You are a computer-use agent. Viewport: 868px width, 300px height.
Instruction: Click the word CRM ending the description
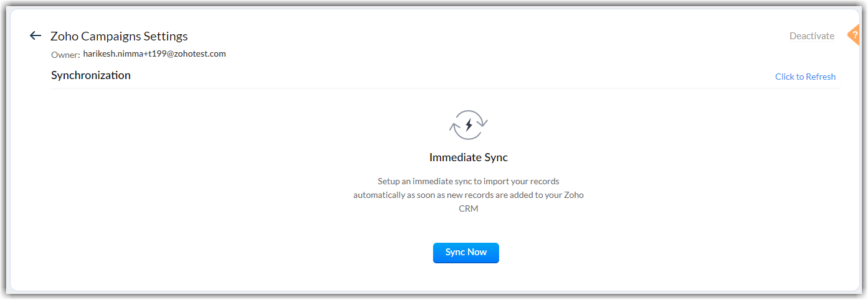[x=469, y=209]
